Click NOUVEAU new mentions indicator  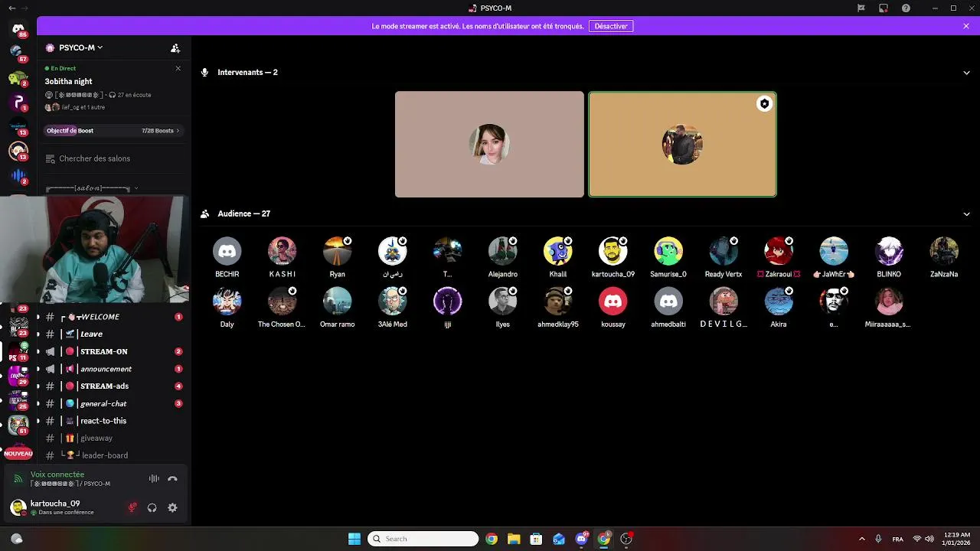point(18,454)
